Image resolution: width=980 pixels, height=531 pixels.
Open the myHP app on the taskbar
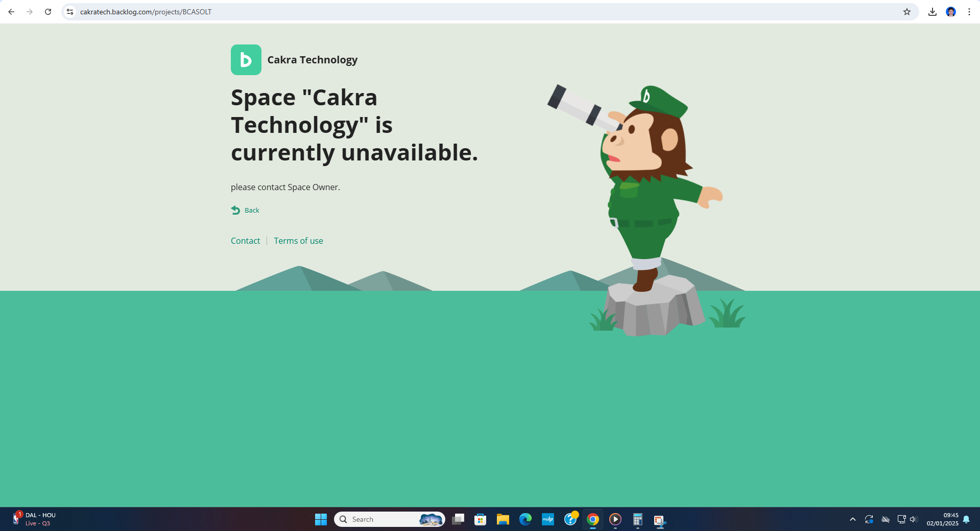click(x=548, y=519)
